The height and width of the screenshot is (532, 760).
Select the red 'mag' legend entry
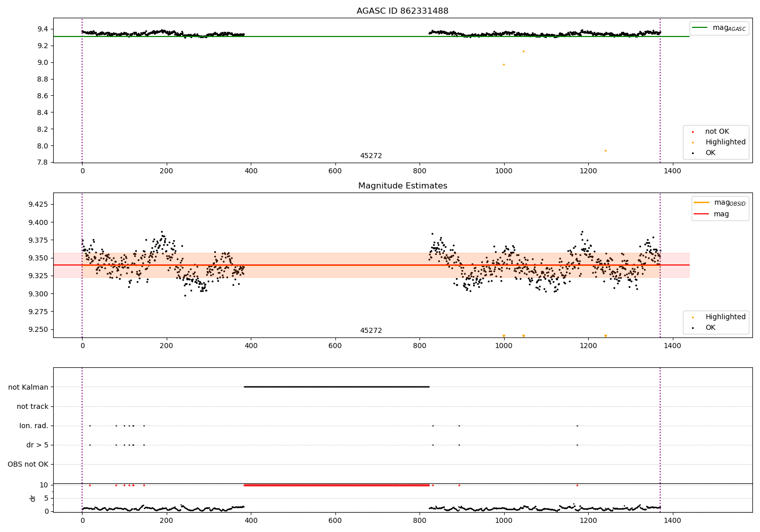point(711,214)
